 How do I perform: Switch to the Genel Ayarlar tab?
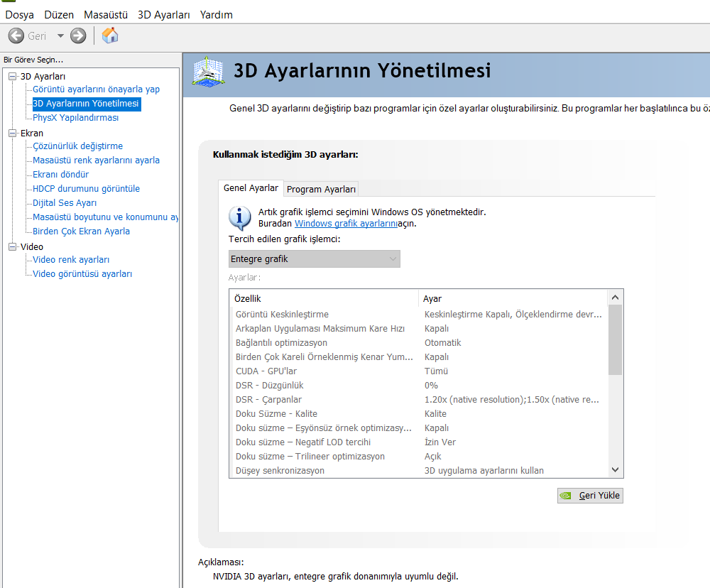click(x=251, y=188)
